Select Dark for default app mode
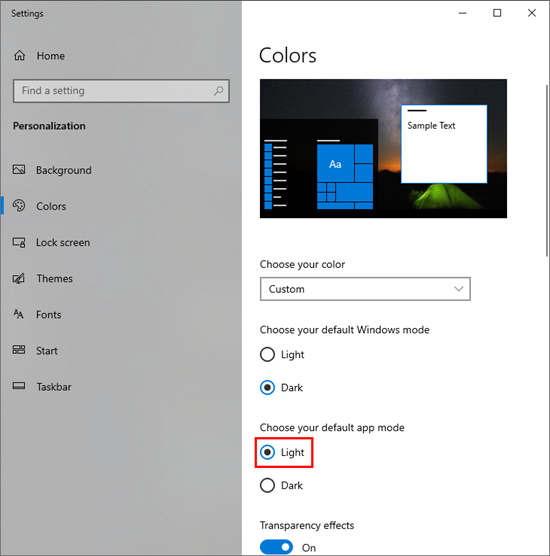This screenshot has width=550, height=556. (x=267, y=485)
